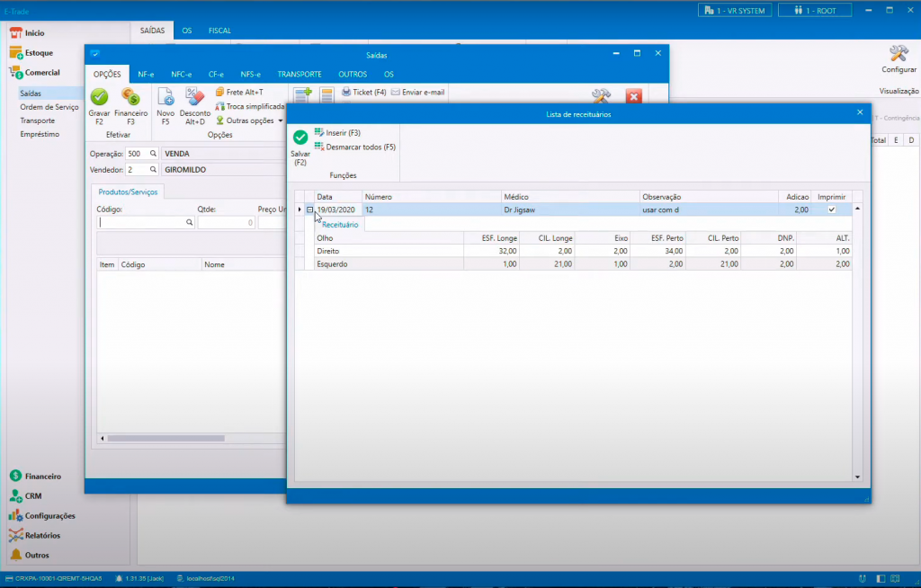Click the Frete Alt+T option
The image size is (921, 588).
click(239, 93)
